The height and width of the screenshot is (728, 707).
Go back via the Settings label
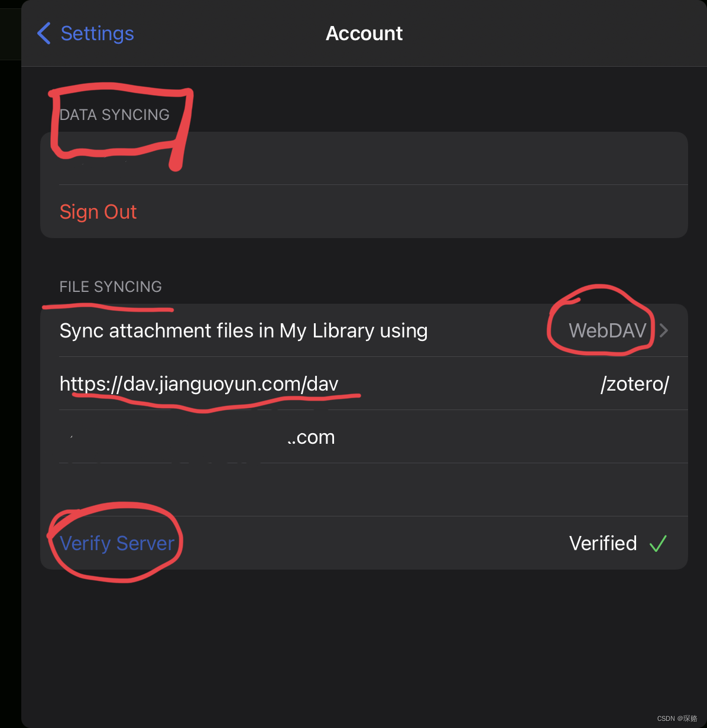coord(98,33)
